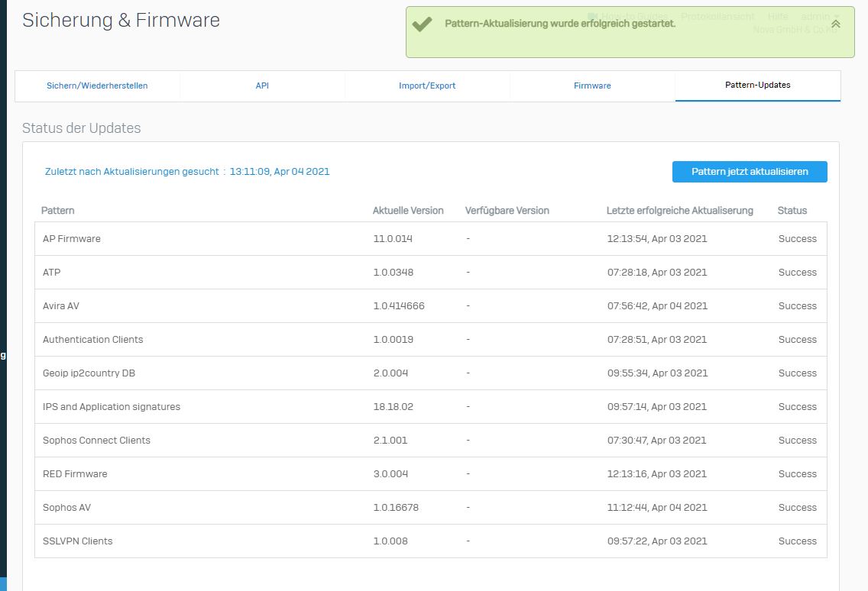
Task: Click the green checkmark success icon
Action: point(423,24)
